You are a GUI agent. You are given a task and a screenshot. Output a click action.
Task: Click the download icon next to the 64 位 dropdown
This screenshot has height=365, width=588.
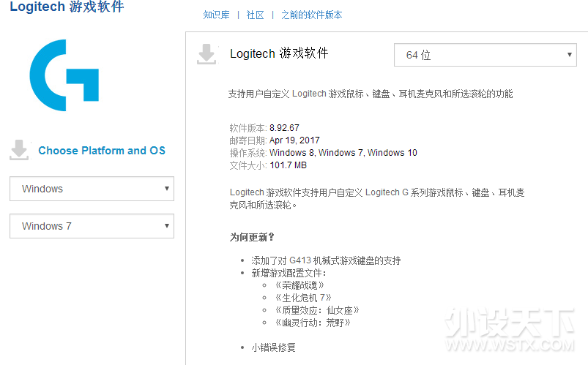(x=207, y=54)
